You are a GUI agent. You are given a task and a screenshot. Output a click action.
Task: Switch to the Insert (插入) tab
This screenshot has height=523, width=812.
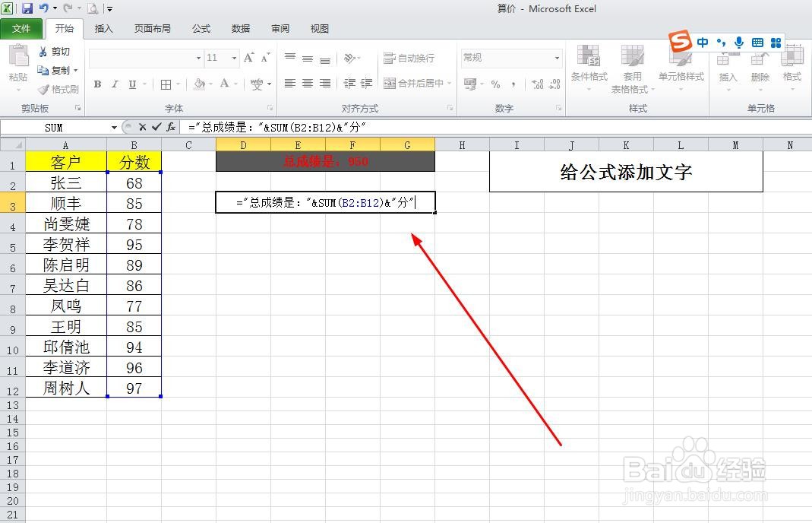coord(103,29)
